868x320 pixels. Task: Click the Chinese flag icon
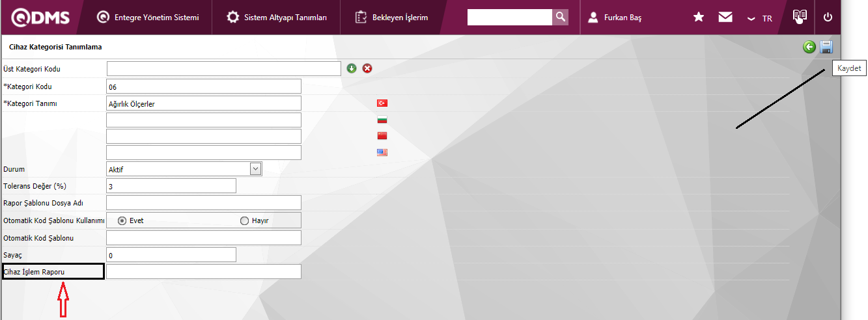[x=382, y=136]
